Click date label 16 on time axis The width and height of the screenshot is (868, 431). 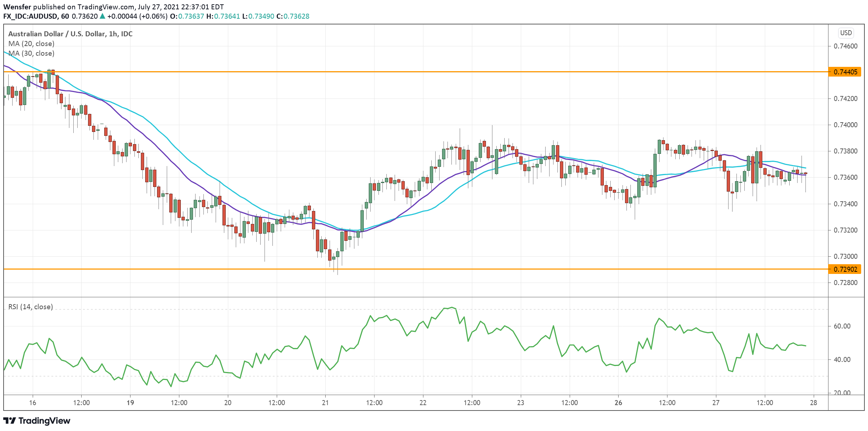click(x=33, y=403)
